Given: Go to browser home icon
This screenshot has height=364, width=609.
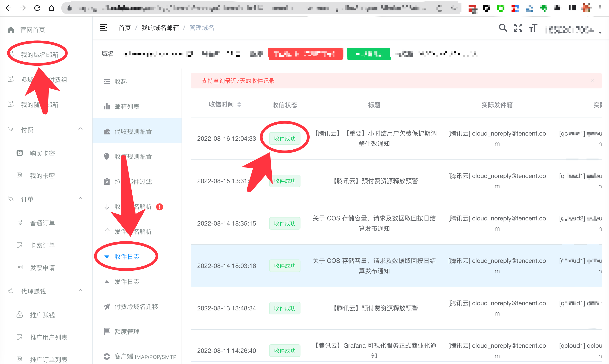Looking at the screenshot, I should (x=51, y=8).
